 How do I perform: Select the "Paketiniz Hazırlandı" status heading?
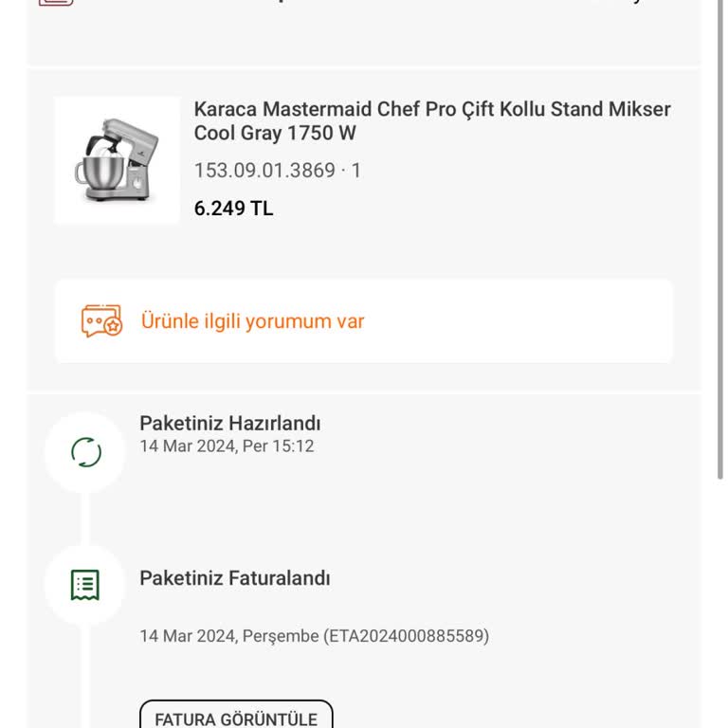pyautogui.click(x=229, y=423)
